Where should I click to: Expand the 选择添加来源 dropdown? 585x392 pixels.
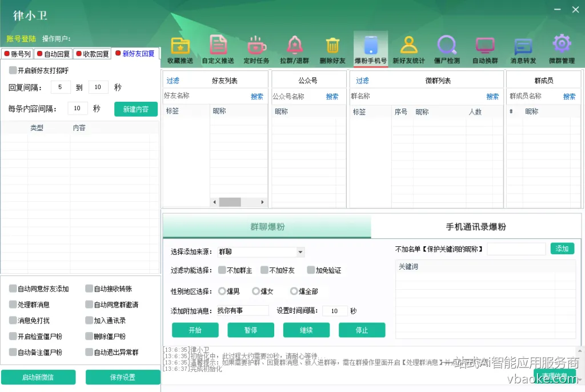[x=300, y=252]
